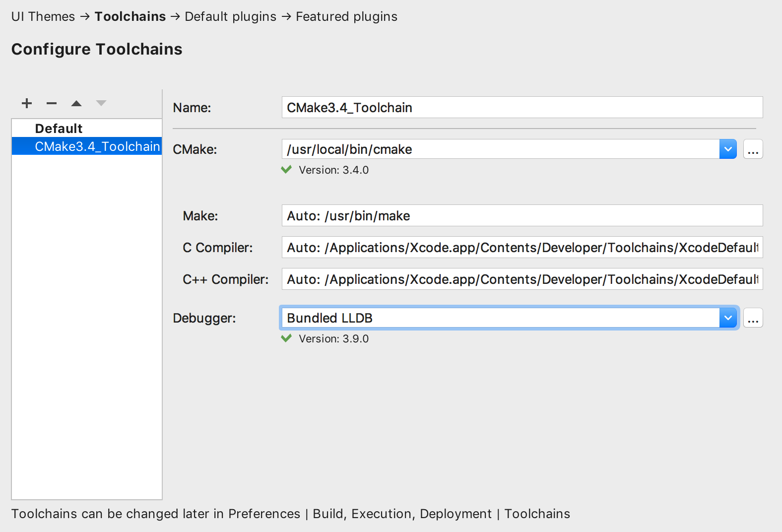Click the Make path field
782x532 pixels.
coord(522,216)
